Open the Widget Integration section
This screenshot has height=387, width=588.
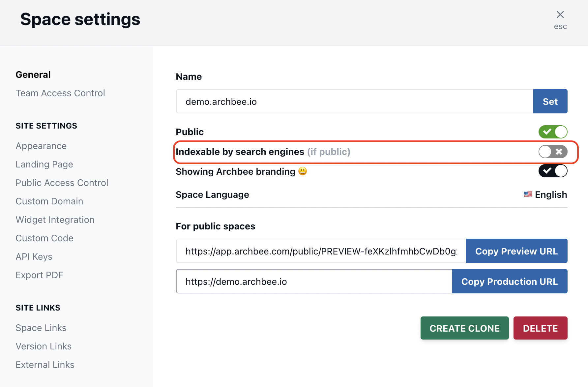pyautogui.click(x=55, y=220)
